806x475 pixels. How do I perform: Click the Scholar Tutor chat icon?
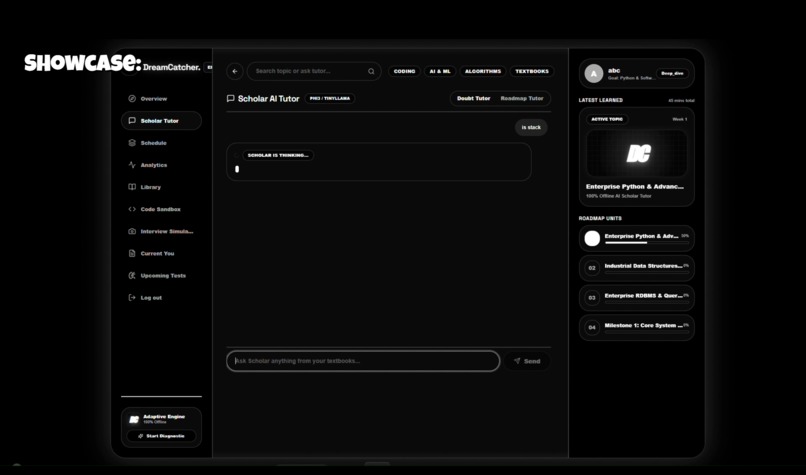(132, 121)
